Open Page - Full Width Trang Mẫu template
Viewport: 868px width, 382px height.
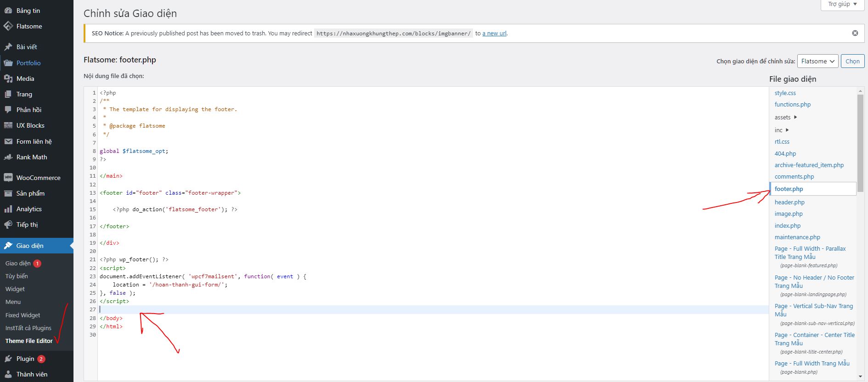(812, 363)
